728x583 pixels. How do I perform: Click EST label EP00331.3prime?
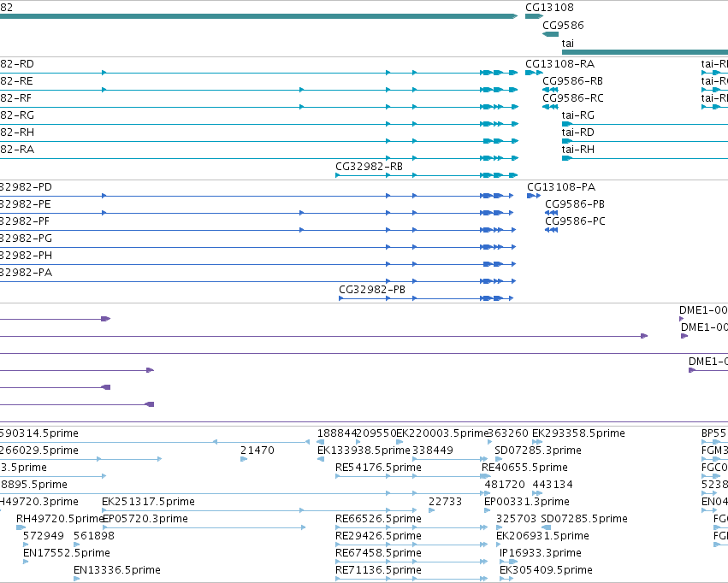pyautogui.click(x=526, y=503)
